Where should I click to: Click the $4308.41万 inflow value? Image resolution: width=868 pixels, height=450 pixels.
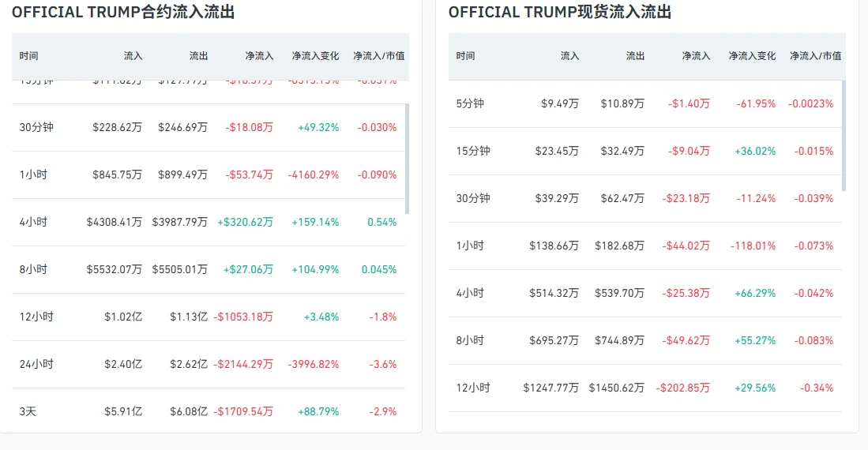(114, 222)
